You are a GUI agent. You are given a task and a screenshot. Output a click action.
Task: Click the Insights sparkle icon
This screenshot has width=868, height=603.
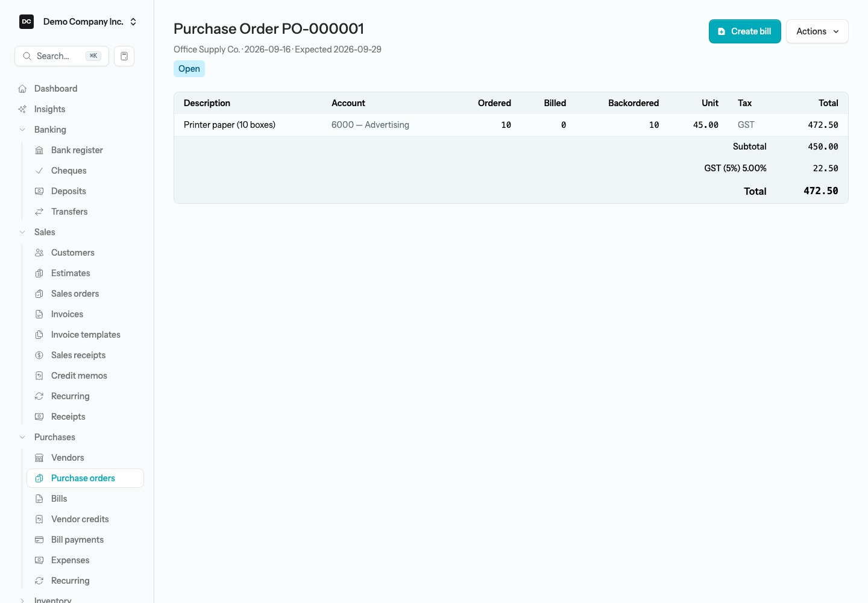pyautogui.click(x=22, y=109)
